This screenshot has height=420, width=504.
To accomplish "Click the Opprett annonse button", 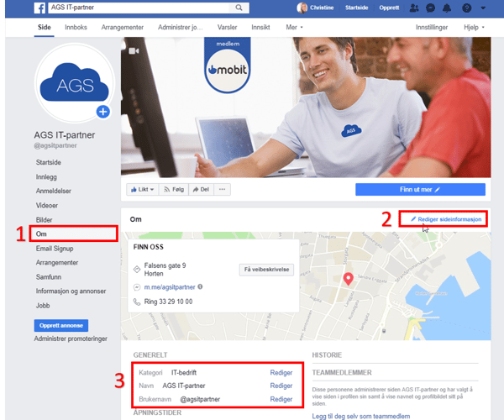I will (x=61, y=326).
